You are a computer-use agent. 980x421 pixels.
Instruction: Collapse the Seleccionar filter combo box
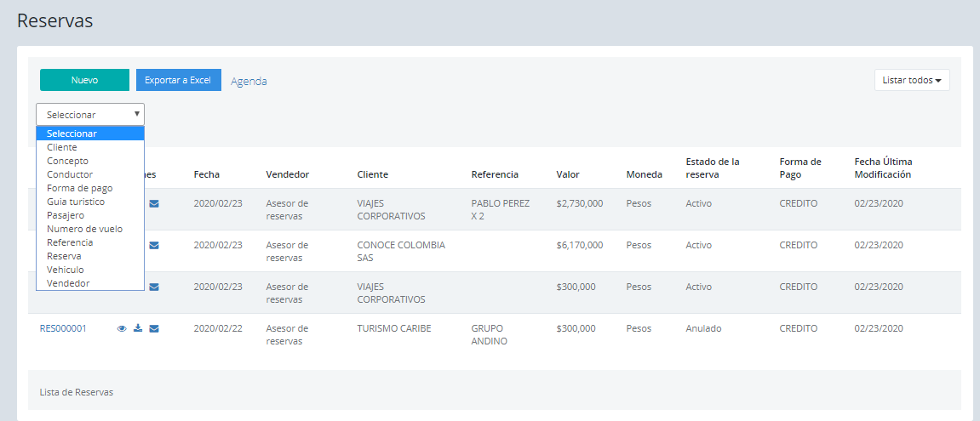[x=90, y=114]
